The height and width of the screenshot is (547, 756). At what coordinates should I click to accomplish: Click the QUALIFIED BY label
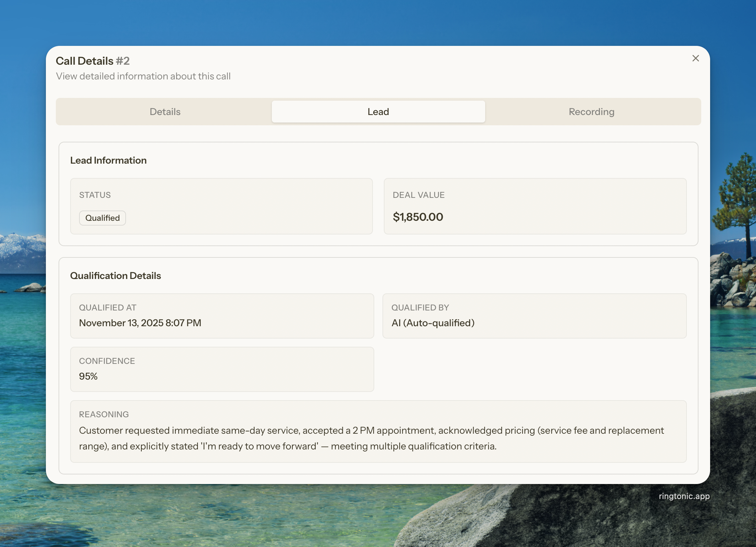click(x=420, y=307)
